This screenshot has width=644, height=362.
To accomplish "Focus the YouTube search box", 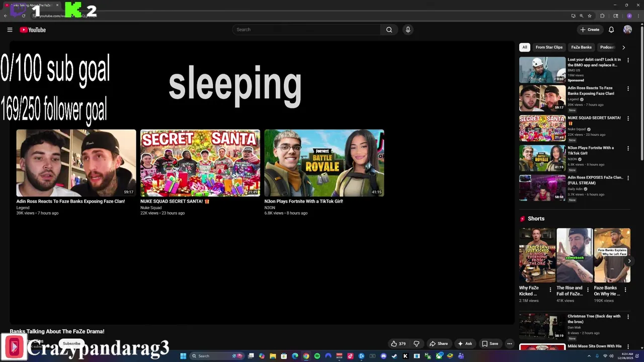I will pos(306,30).
